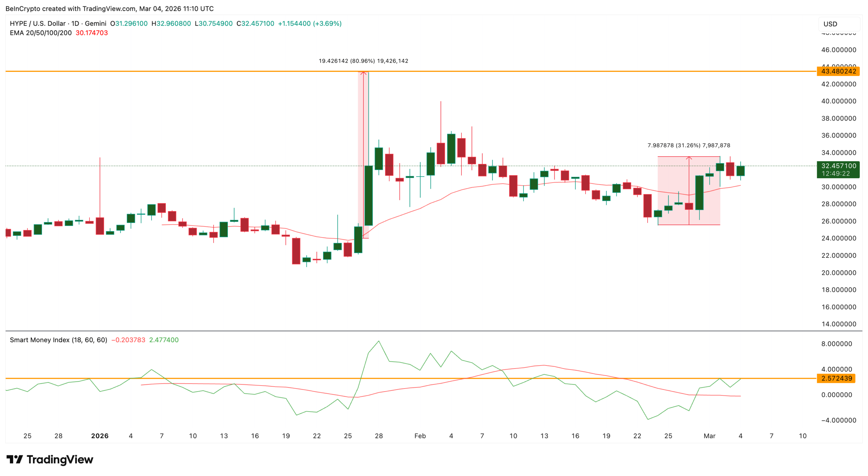Select the HYPE / U.S. Dollar symbol title
Viewport: 868px width, 476px height.
click(x=38, y=23)
